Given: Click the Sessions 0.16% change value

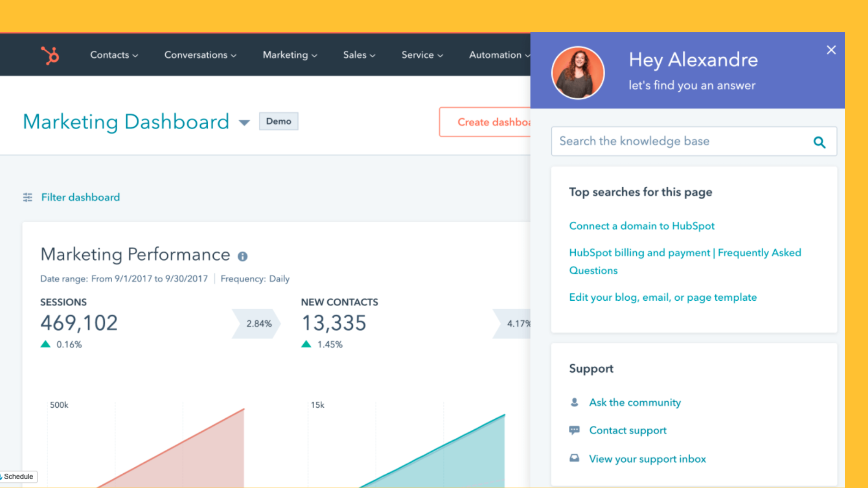Looking at the screenshot, I should [x=69, y=345].
